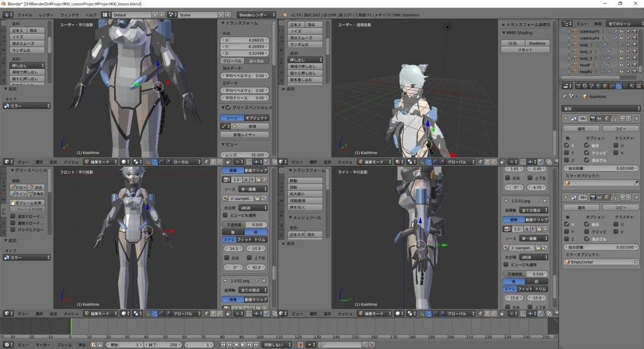The image size is (644, 349).
Task: Toggle selectability cursor icon of body_3 in outliner
Action: [x=628, y=58]
